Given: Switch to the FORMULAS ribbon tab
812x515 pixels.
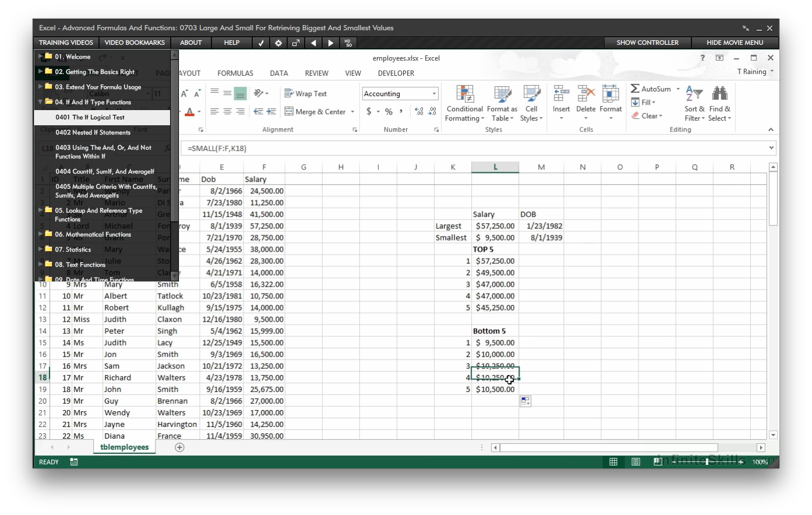Looking at the screenshot, I should pyautogui.click(x=235, y=73).
